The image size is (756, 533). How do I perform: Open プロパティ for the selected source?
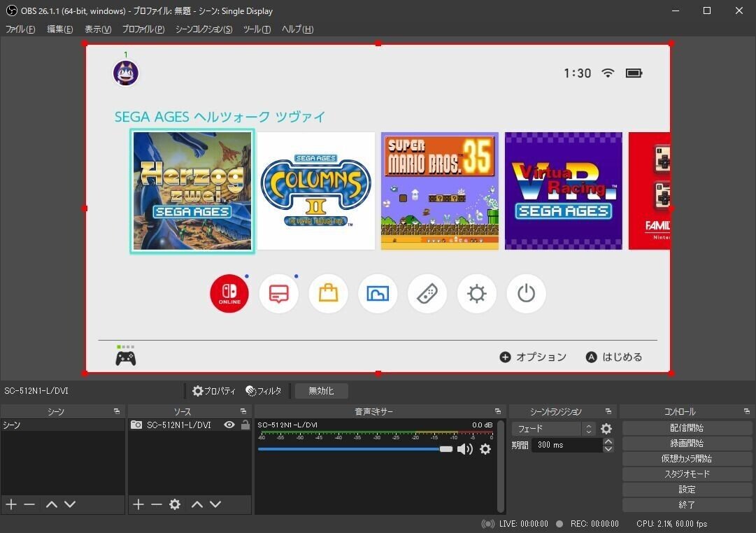(214, 391)
